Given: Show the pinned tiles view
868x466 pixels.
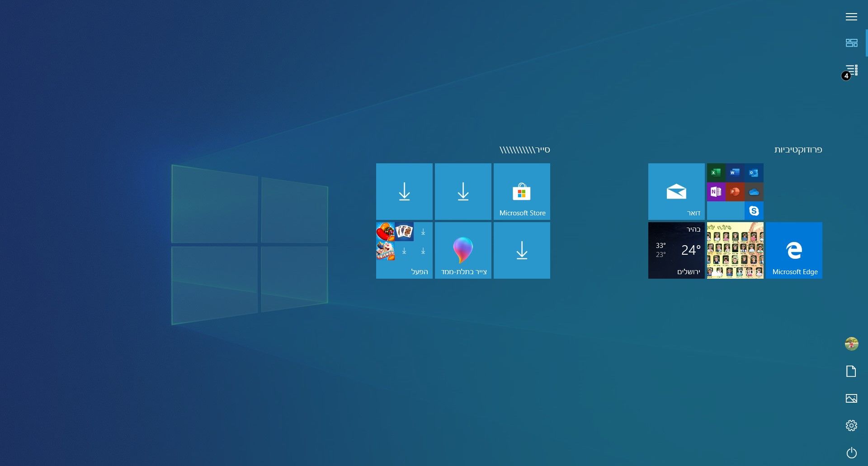Looking at the screenshot, I should [x=851, y=43].
